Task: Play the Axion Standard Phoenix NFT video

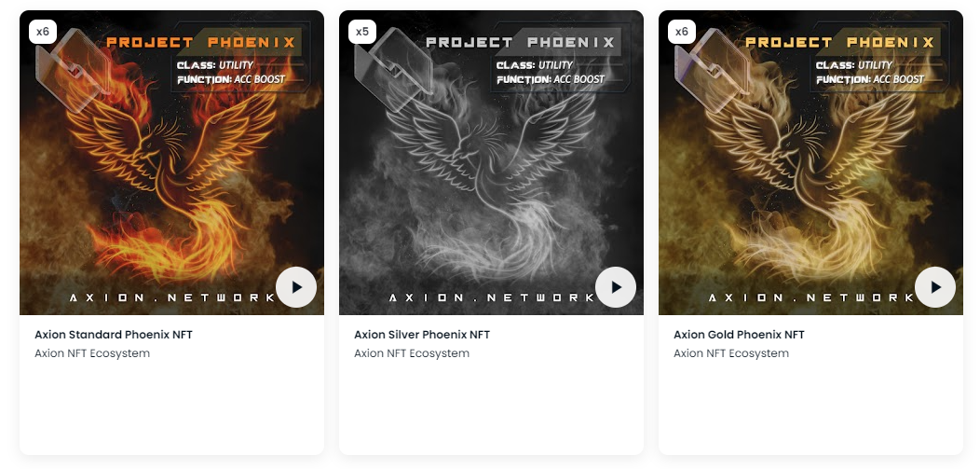Action: 296,287
